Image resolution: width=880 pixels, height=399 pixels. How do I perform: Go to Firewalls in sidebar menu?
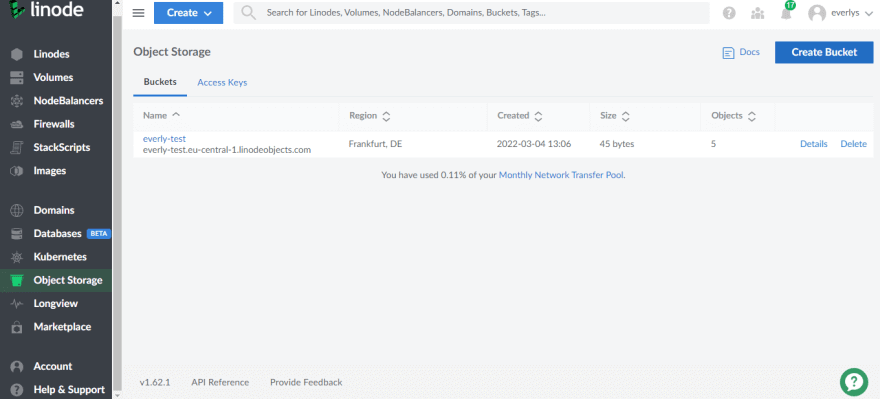(54, 124)
